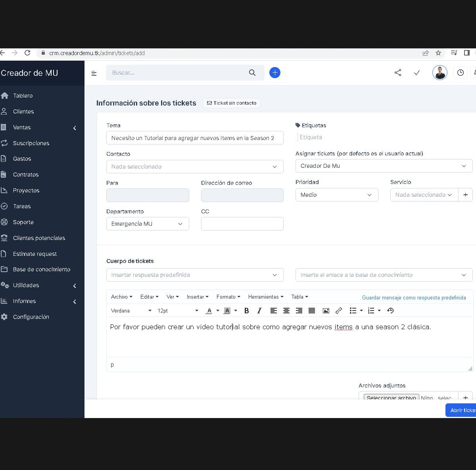The width and height of the screenshot is (476, 470).
Task: Open the Insertar editor menu
Action: [198, 297]
